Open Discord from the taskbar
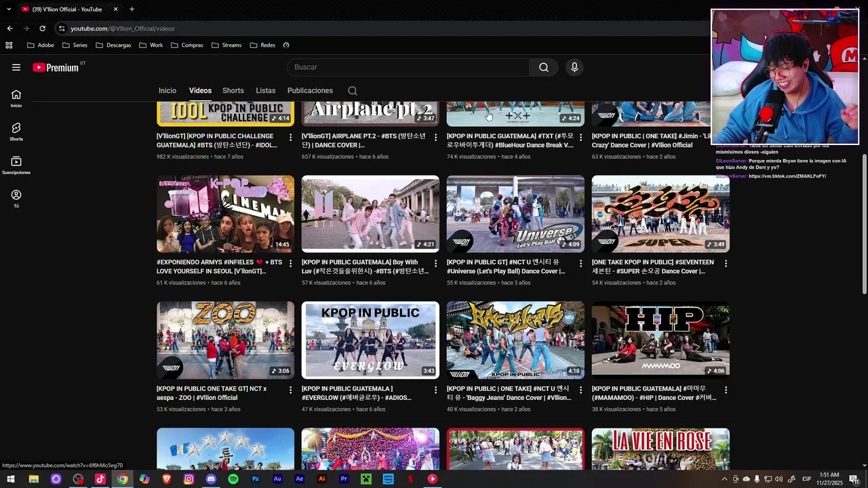This screenshot has height=488, width=868. 211,479
